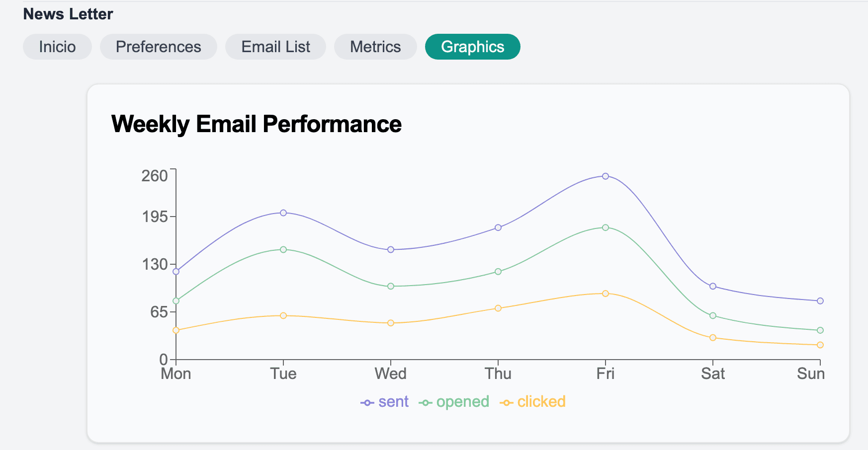Click the News Letter title

[68, 14]
